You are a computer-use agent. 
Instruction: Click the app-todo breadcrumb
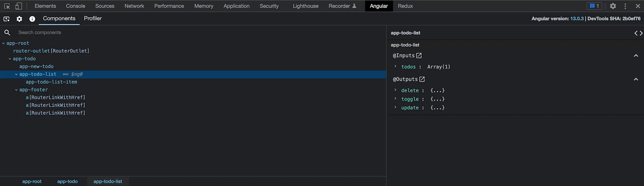(67, 181)
